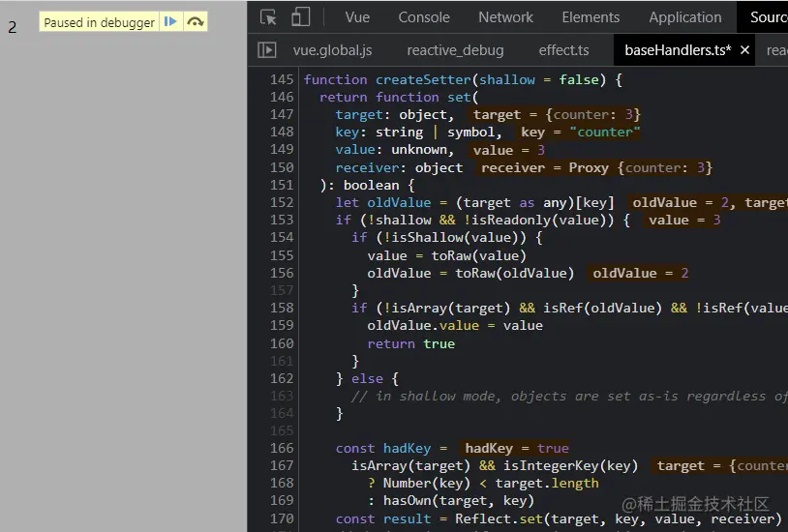Set a breakpoint on line 156
This screenshot has width=788, height=532.
282,273
